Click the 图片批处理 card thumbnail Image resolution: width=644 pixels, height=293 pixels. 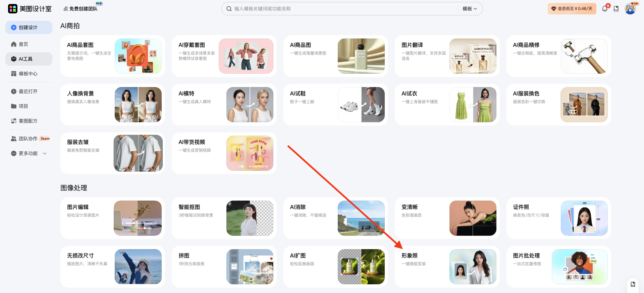[580, 267]
